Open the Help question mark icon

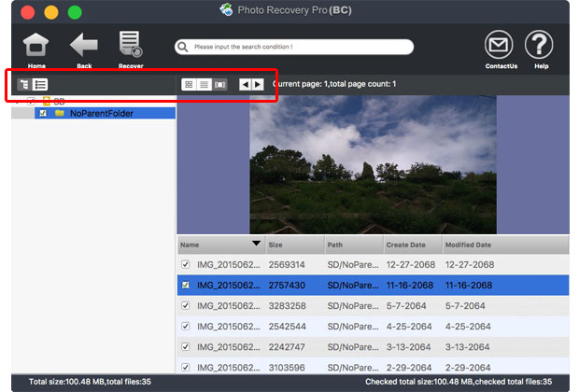coord(539,45)
